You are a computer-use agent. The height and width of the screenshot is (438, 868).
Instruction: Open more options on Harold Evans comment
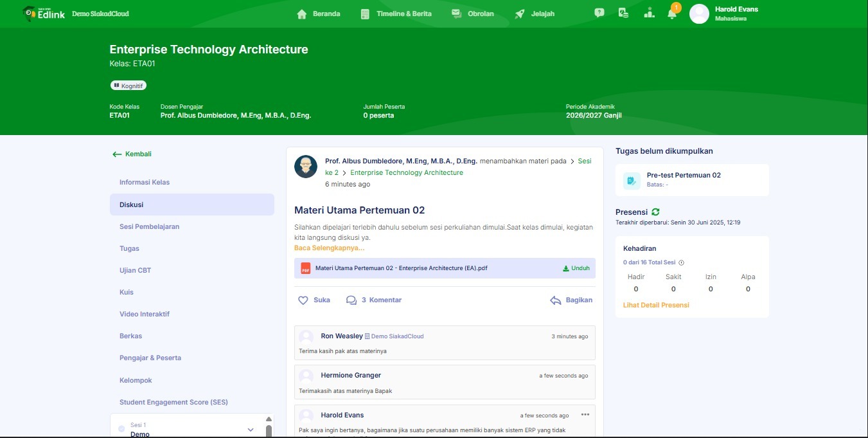click(x=585, y=415)
